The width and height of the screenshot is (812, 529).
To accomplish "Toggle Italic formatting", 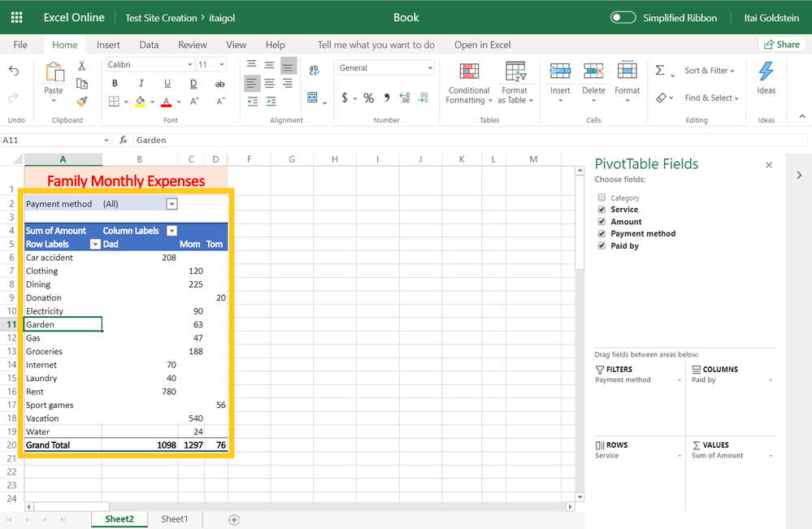I will 141,84.
